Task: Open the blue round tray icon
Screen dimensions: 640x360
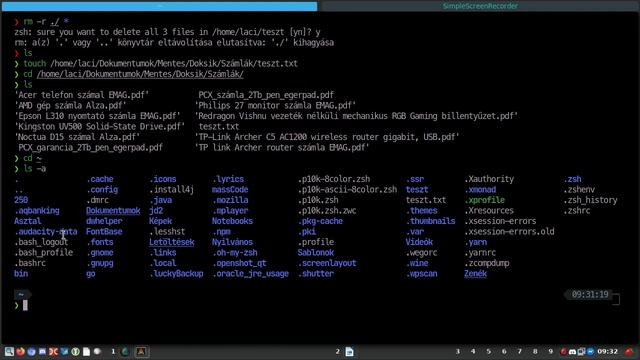Action: point(590,351)
